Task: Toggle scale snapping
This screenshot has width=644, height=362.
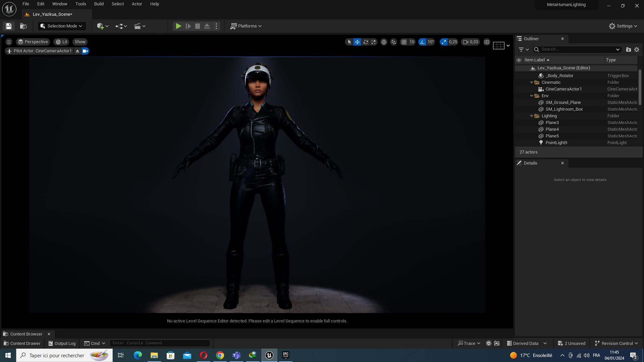Action: tap(444, 42)
